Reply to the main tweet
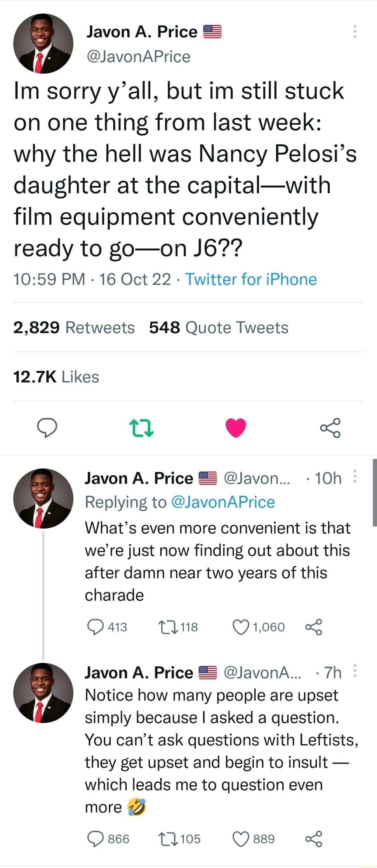Screen dimensions: 377x868 tap(47, 428)
